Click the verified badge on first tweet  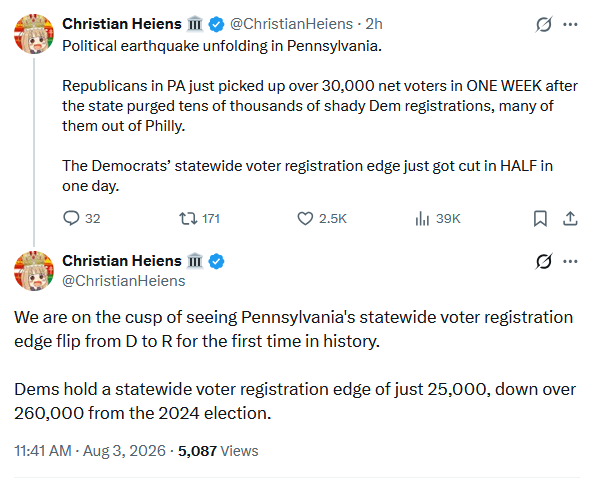[x=216, y=24]
